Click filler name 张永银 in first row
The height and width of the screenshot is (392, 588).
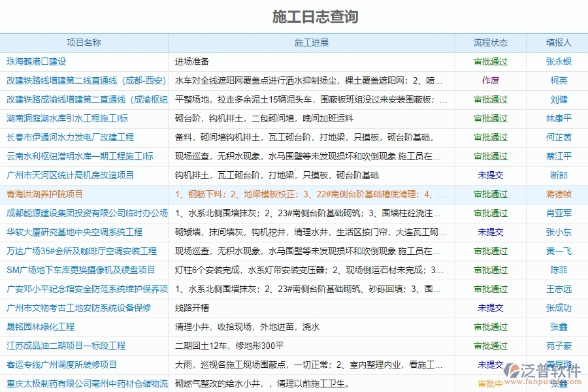point(557,62)
